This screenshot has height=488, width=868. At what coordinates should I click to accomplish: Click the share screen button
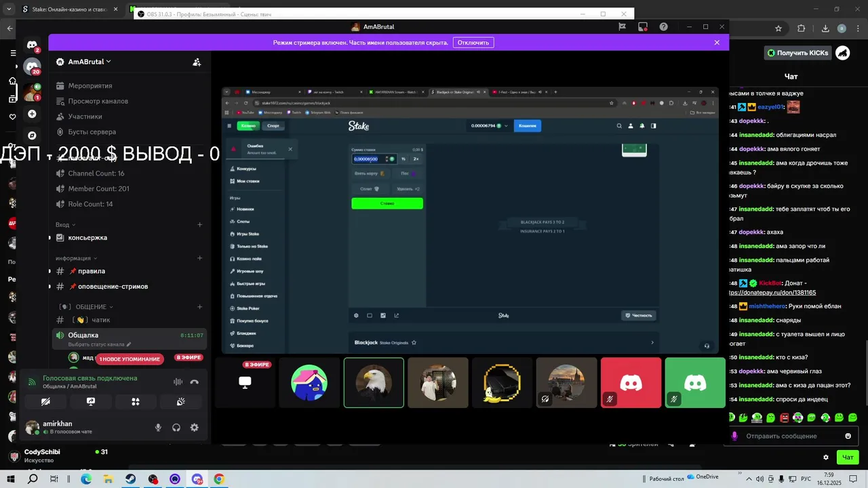91,402
